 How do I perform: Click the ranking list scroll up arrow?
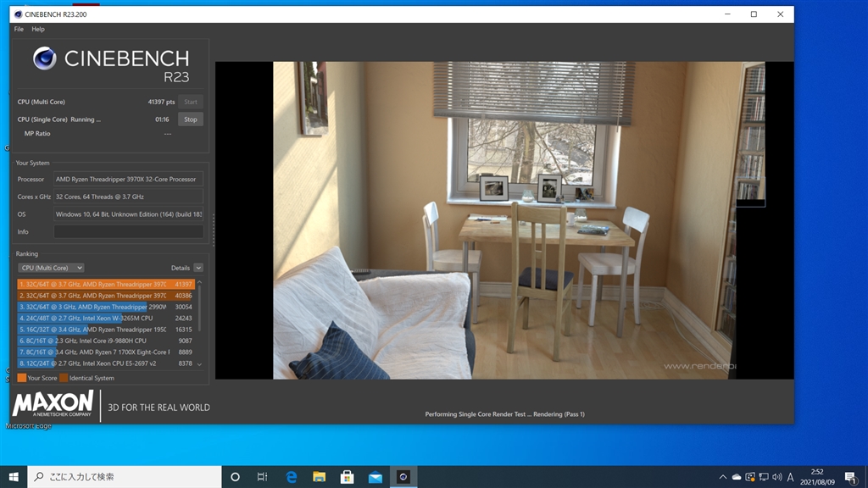[199, 283]
